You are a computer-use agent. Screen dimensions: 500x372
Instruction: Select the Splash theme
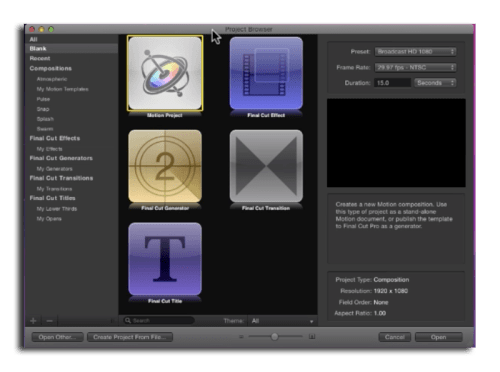click(x=45, y=119)
